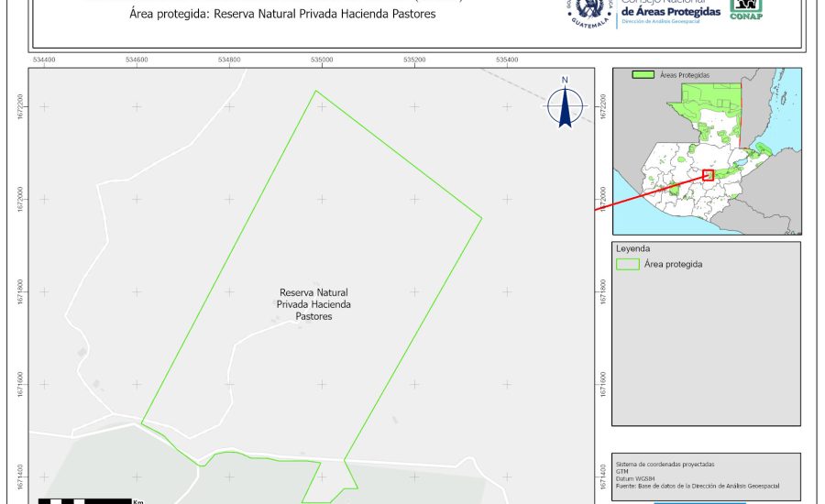Click the Guatemala coat of arms logo

pos(588,11)
